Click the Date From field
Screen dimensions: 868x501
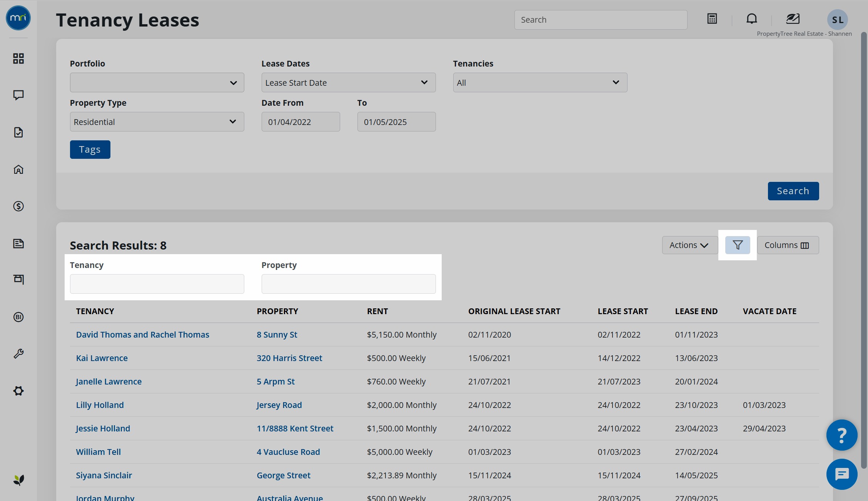(301, 122)
